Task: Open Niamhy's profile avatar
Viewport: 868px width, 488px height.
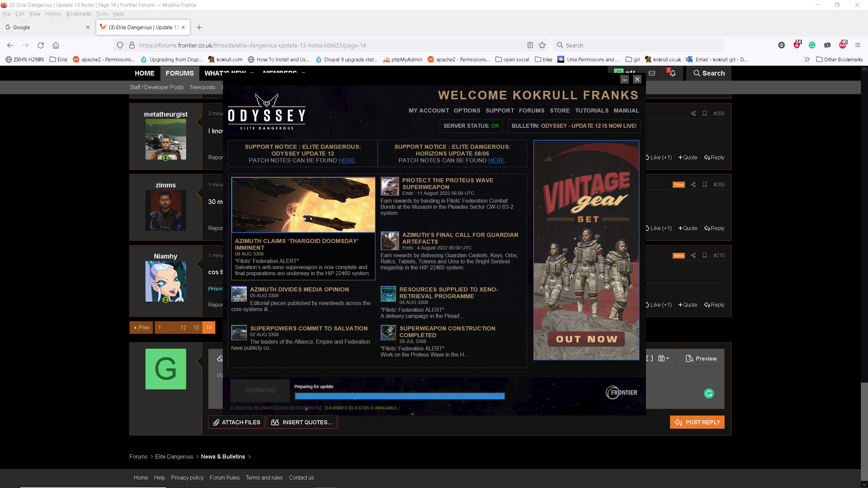Action: coord(166,281)
